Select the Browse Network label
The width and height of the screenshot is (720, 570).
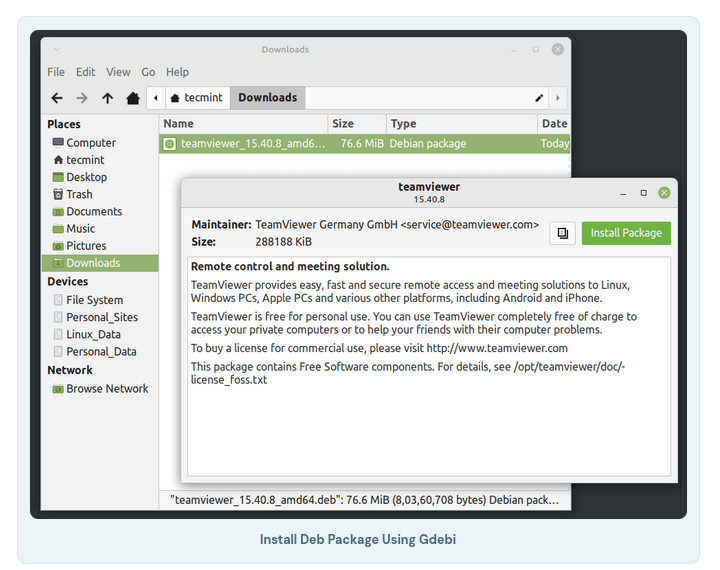(x=107, y=389)
